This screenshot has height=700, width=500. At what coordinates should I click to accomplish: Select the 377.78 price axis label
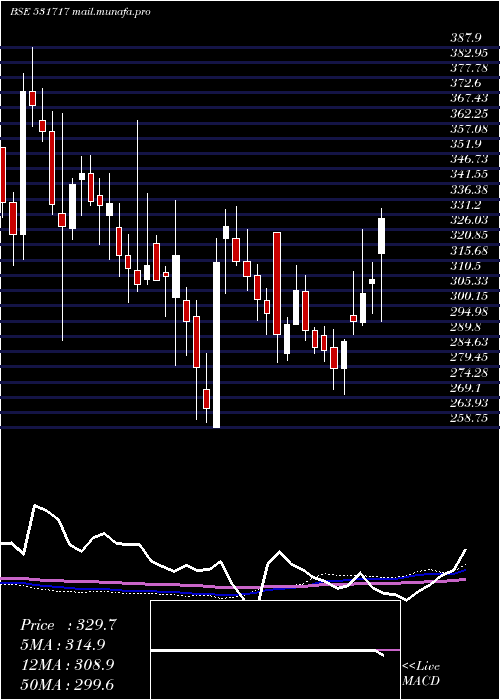point(469,68)
